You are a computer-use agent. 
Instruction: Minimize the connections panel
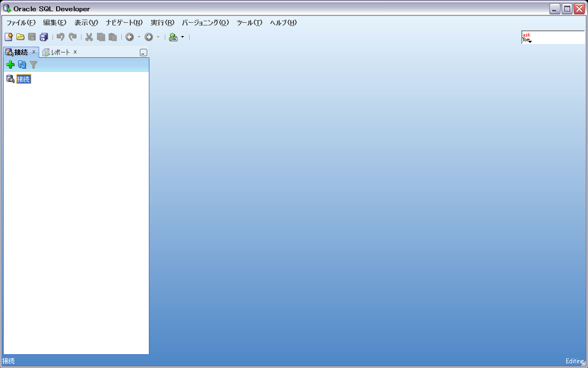[143, 52]
